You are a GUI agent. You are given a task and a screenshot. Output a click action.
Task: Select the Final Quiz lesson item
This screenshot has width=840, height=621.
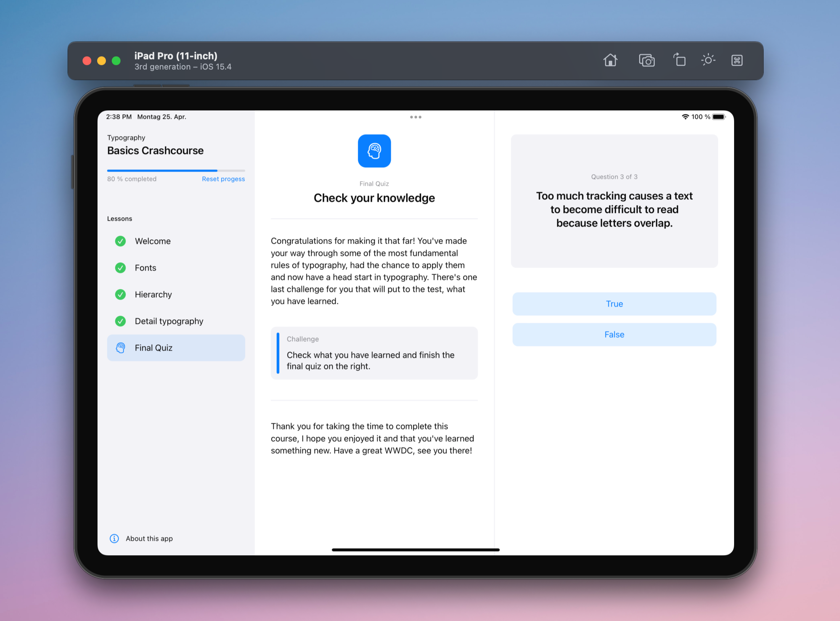tap(176, 348)
